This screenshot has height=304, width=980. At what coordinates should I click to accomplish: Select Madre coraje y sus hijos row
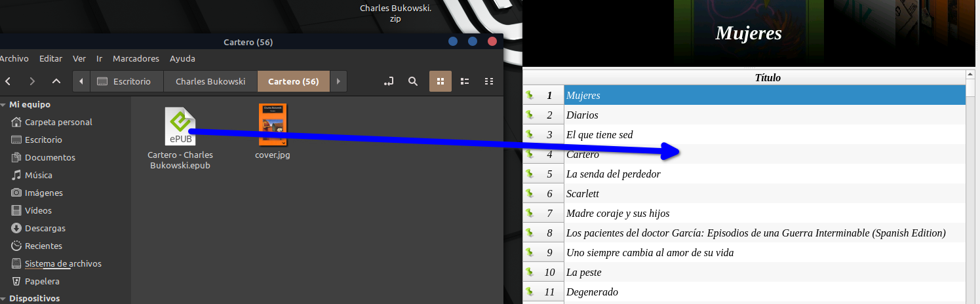coord(765,213)
